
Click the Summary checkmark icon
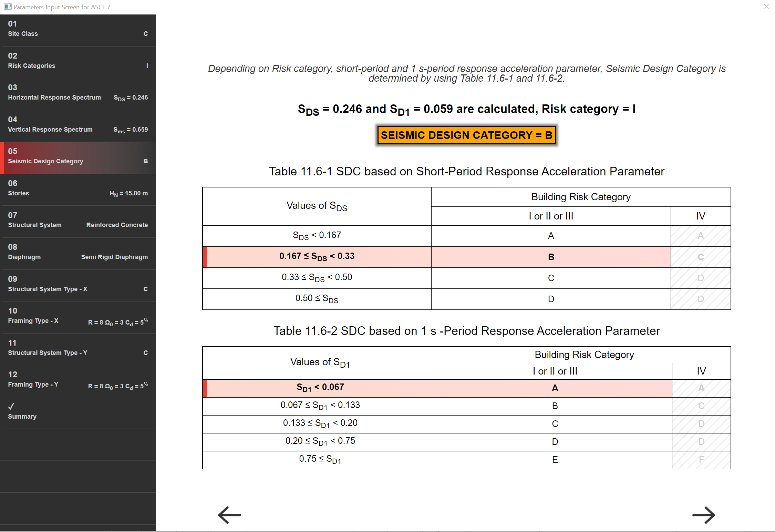tap(11, 406)
